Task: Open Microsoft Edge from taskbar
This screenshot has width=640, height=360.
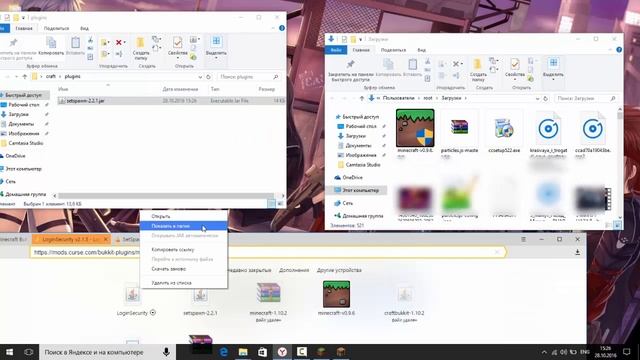Action: click(223, 352)
